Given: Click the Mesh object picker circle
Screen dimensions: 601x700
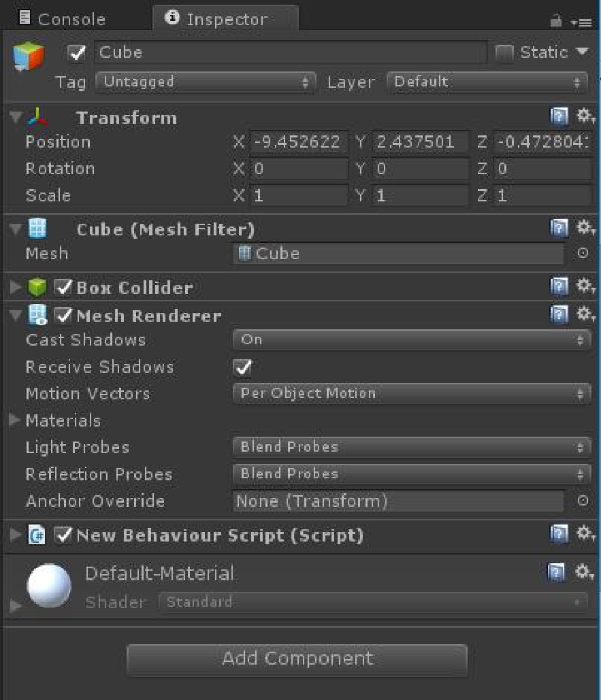Looking at the screenshot, I should 583,253.
